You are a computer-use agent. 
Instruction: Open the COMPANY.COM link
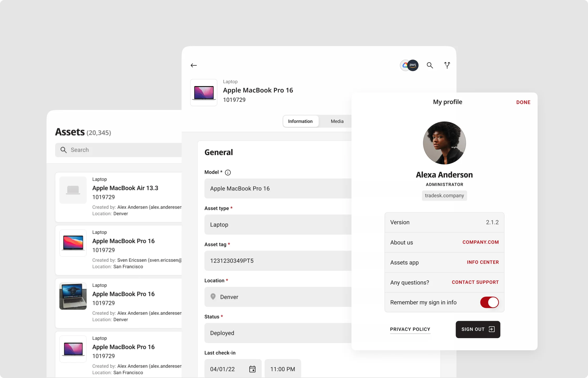coord(480,242)
